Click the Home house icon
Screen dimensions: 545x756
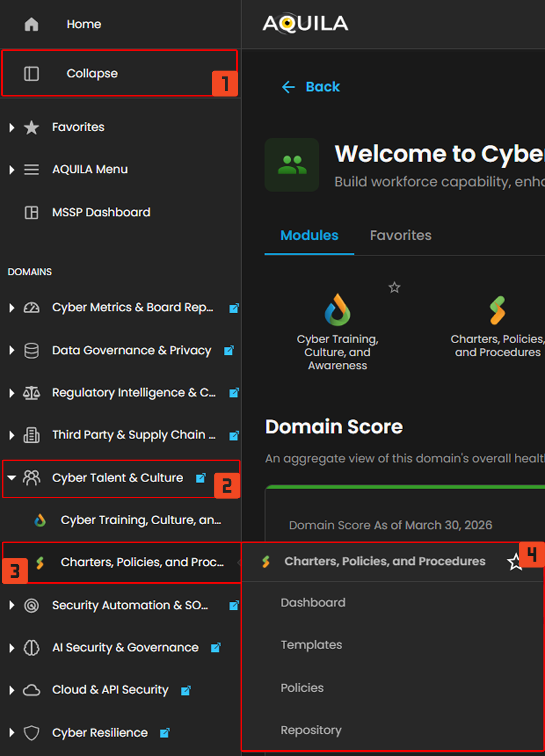[x=31, y=25]
